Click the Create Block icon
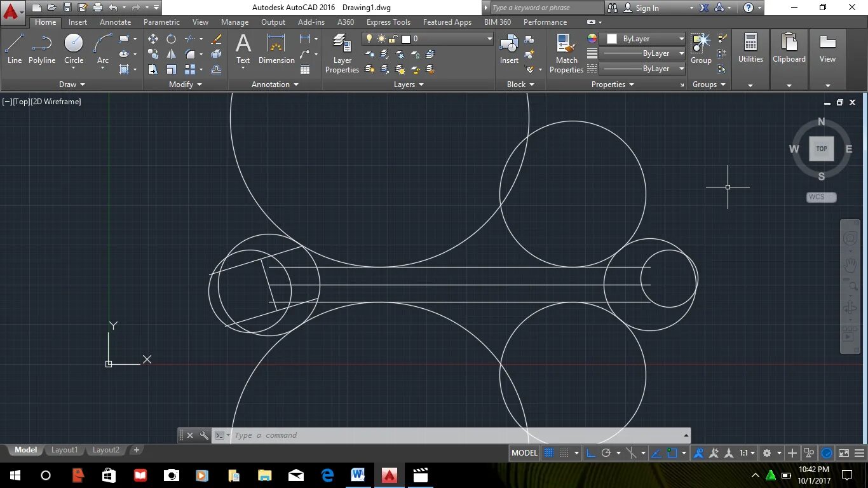This screenshot has width=868, height=488. pos(529,39)
